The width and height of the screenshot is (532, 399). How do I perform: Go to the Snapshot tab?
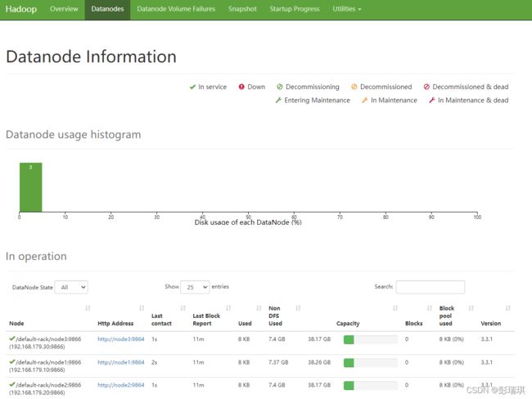[242, 9]
